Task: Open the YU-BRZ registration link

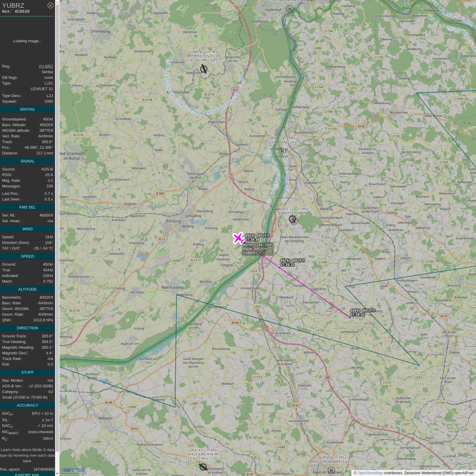Action: click(46, 66)
